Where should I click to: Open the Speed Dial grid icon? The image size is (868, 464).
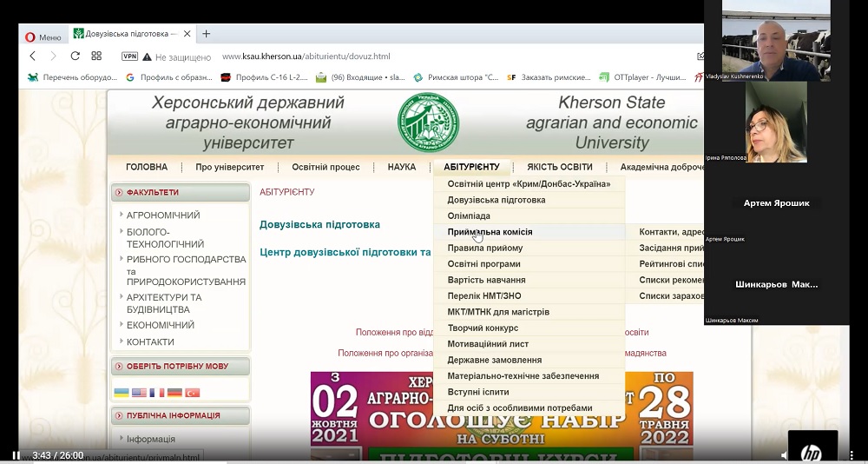(96, 56)
